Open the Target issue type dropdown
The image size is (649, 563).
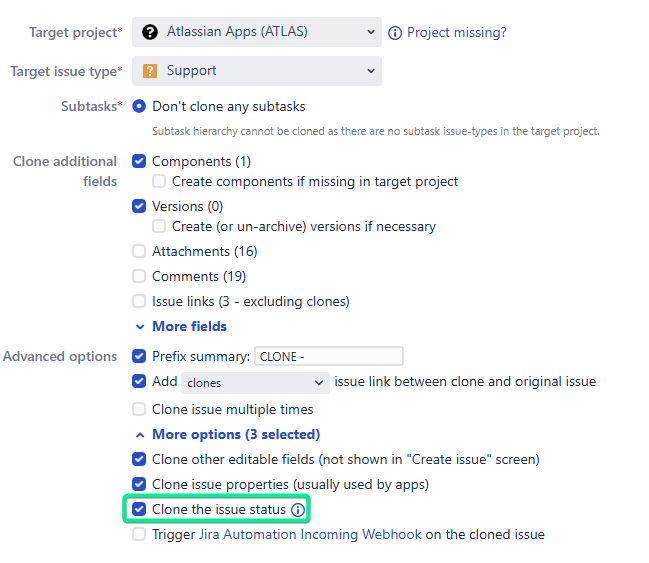pos(257,71)
